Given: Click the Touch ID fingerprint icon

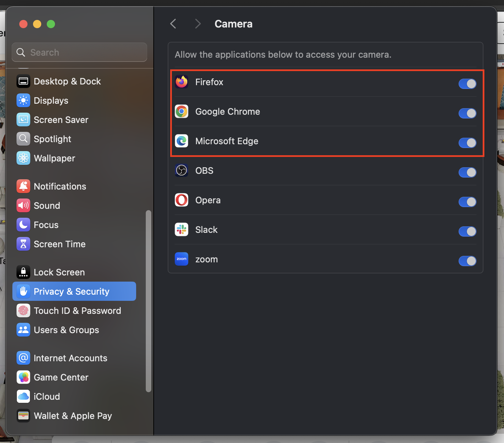Looking at the screenshot, I should pyautogui.click(x=23, y=311).
